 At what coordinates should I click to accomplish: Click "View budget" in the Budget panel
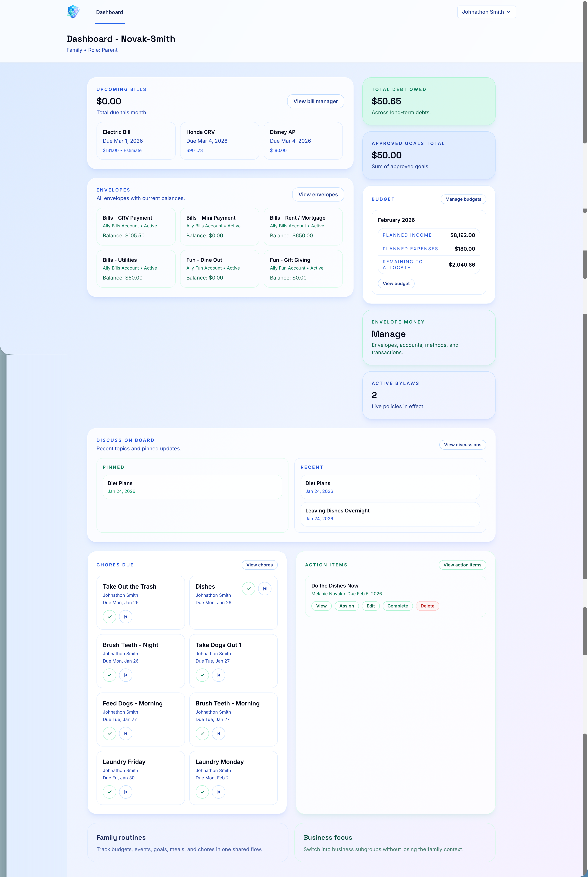tap(396, 283)
